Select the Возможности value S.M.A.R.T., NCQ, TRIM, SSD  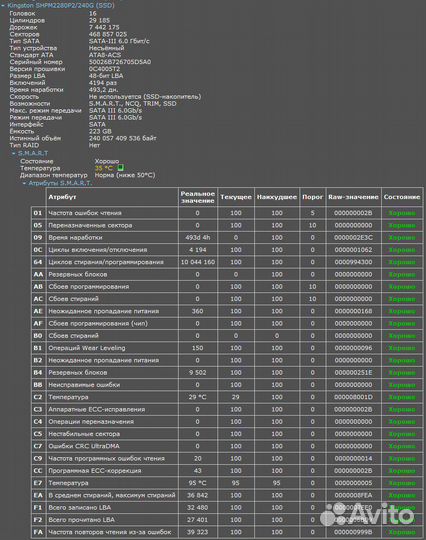tap(133, 103)
